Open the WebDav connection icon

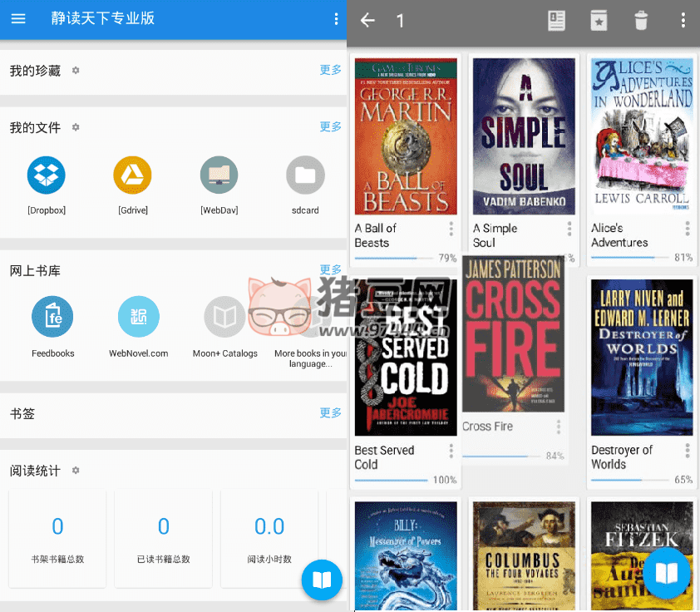pyautogui.click(x=219, y=175)
